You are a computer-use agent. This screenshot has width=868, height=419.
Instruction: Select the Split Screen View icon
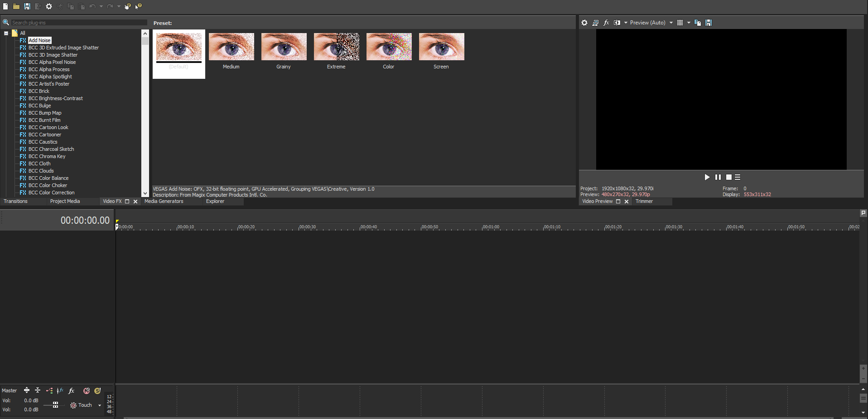point(617,22)
